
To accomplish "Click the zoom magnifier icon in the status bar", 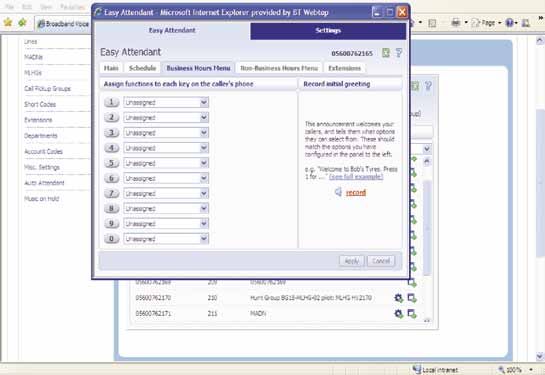I will coord(502,370).
